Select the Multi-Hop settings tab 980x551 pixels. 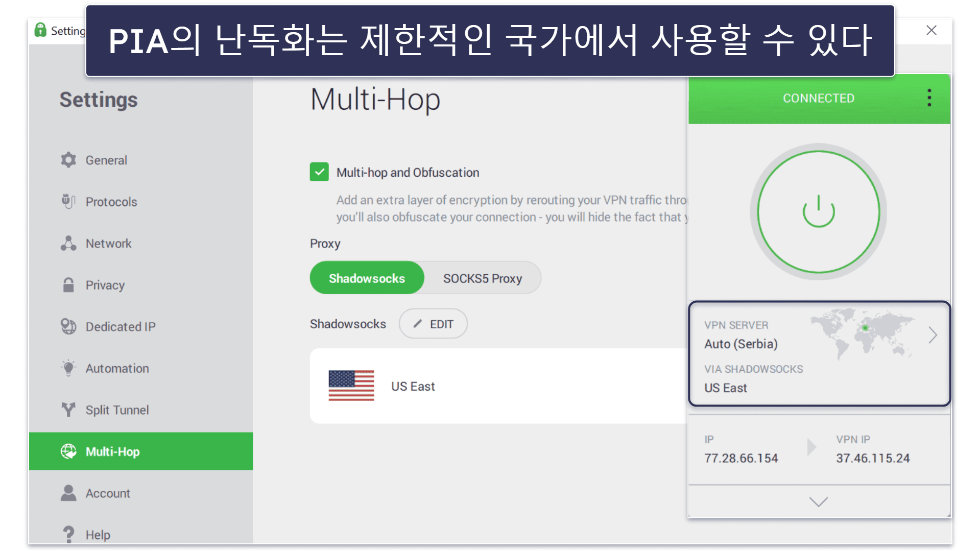[x=141, y=451]
